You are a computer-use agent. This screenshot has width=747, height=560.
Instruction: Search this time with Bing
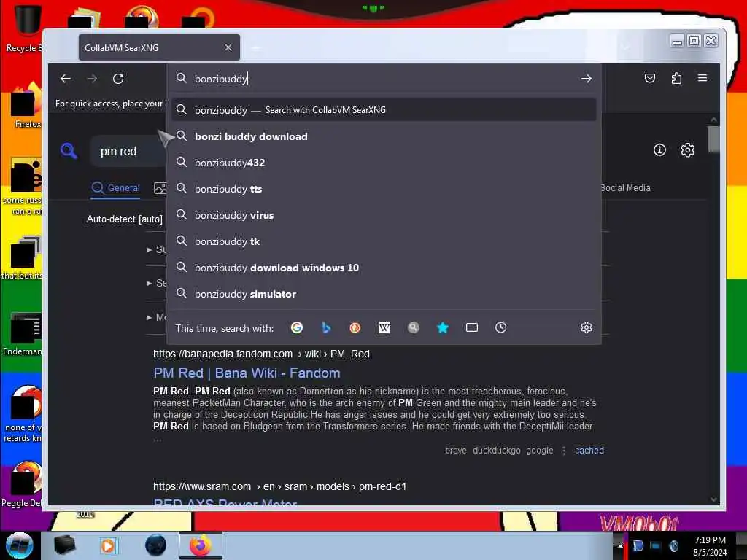point(326,327)
